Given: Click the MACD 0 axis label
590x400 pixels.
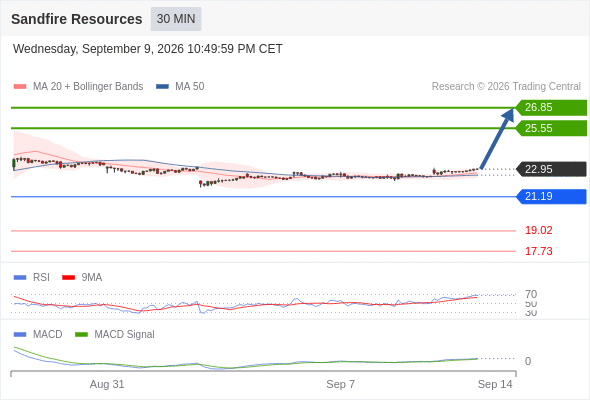Looking at the screenshot, I should pos(528,361).
